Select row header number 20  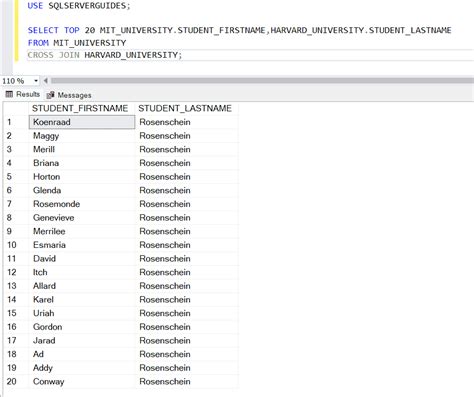click(x=16, y=382)
